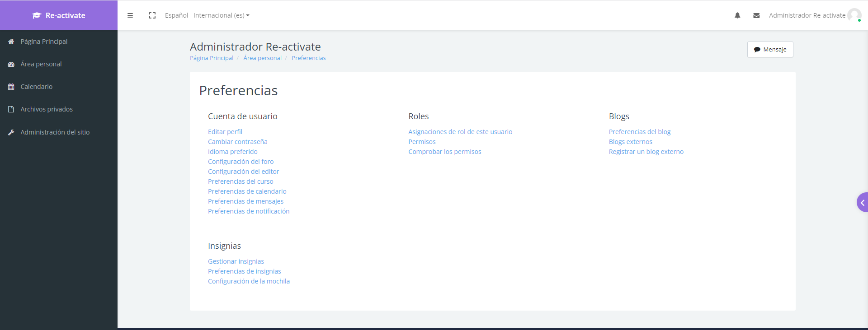The image size is (868, 330).
Task: Click the Cuenta de usuario heading
Action: point(243,116)
